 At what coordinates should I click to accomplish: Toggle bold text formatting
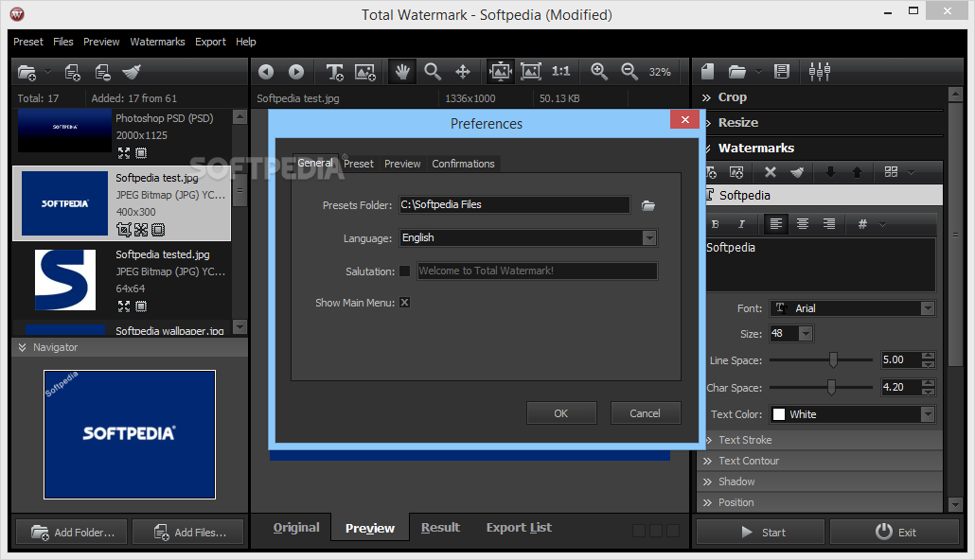click(x=715, y=224)
